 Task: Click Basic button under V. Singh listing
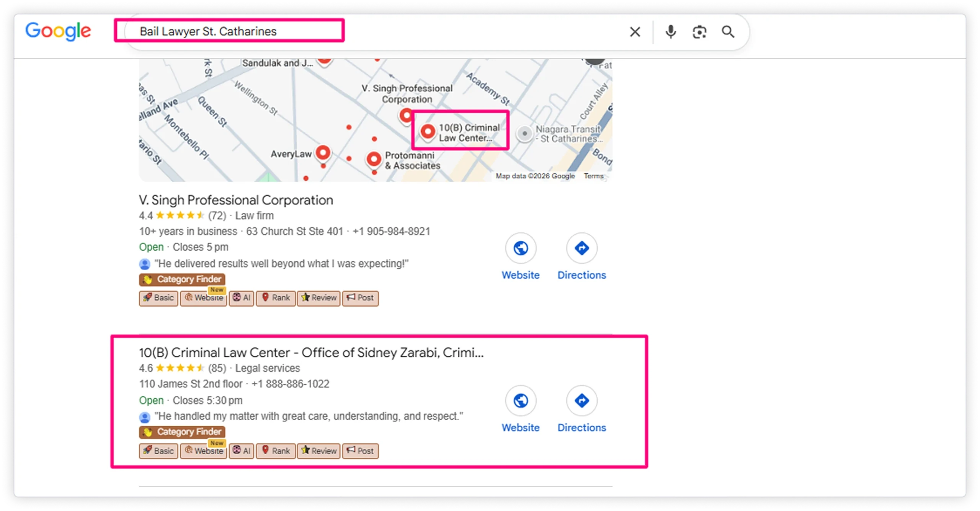(158, 298)
